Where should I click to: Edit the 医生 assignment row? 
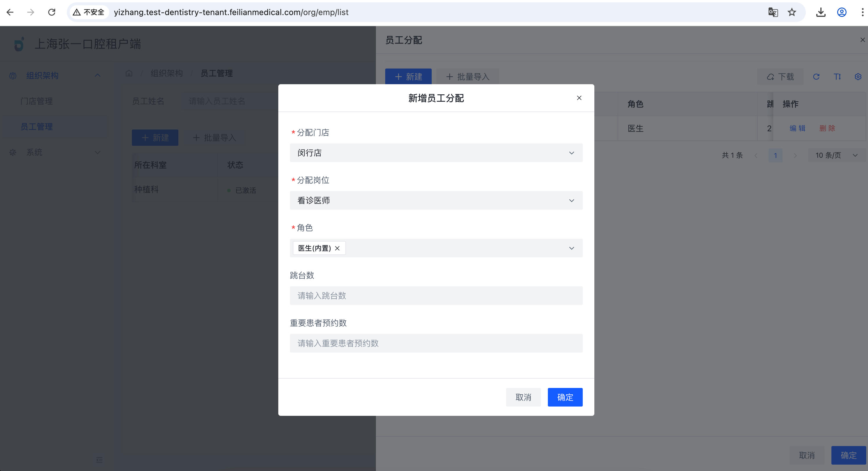coord(797,128)
